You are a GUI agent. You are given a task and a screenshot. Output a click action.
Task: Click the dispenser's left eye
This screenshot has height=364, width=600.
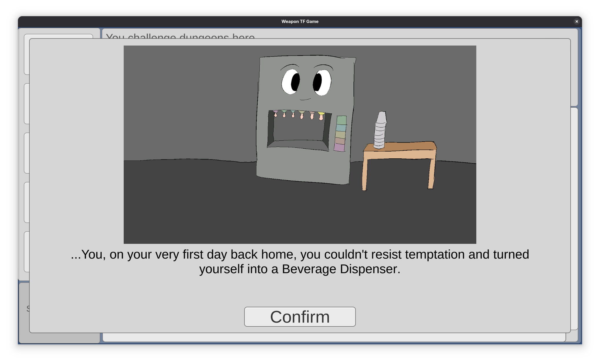[291, 82]
